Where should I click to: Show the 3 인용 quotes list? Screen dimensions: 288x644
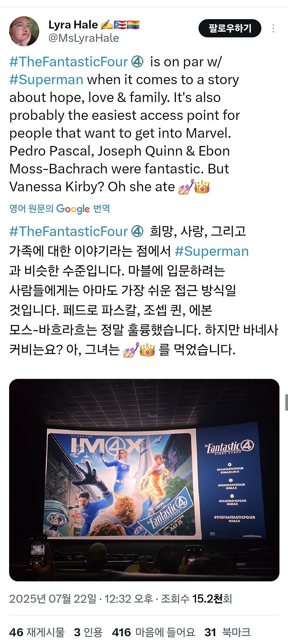88,632
